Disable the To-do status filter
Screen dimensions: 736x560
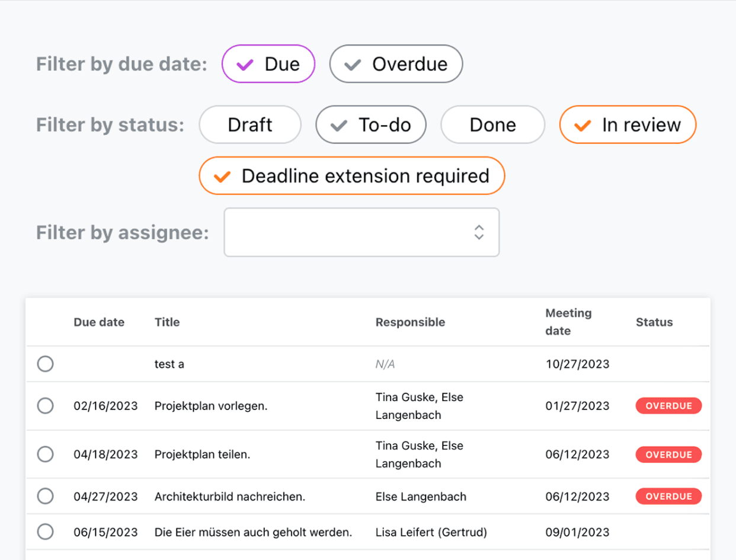371,125
